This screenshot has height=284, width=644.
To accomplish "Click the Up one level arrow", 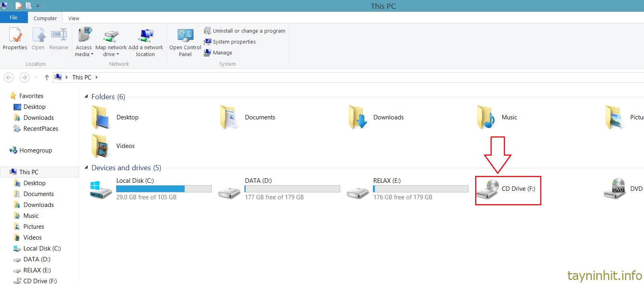I will 47,77.
